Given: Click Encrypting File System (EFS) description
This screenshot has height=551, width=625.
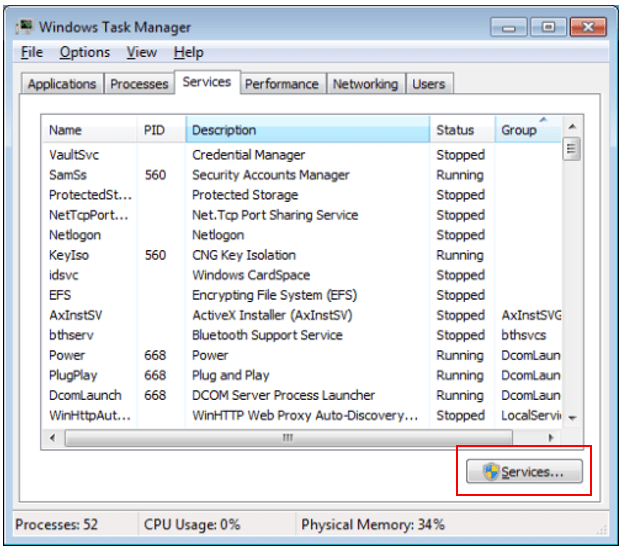Looking at the screenshot, I should coord(275,295).
